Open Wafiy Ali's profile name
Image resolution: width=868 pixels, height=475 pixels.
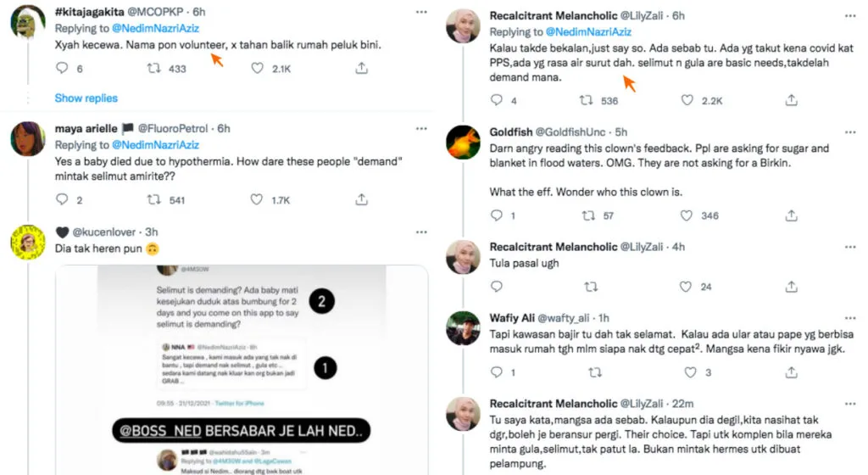pyautogui.click(x=510, y=318)
